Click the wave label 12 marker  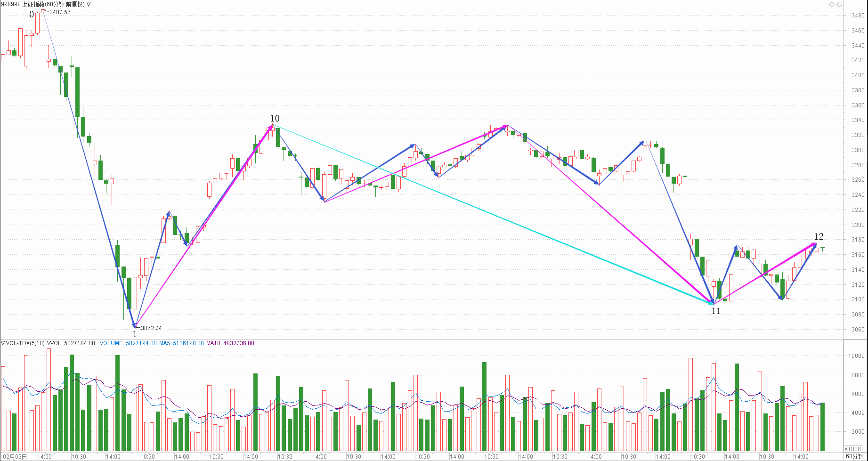click(x=819, y=237)
